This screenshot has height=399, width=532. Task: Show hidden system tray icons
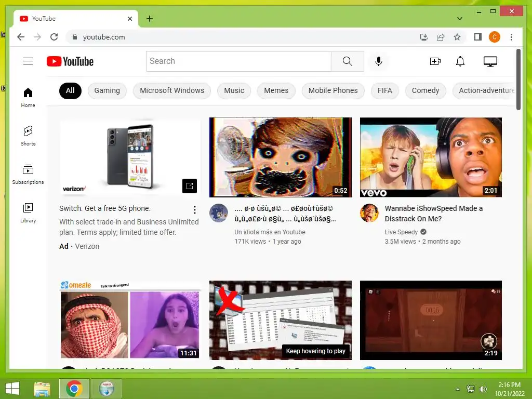458,389
